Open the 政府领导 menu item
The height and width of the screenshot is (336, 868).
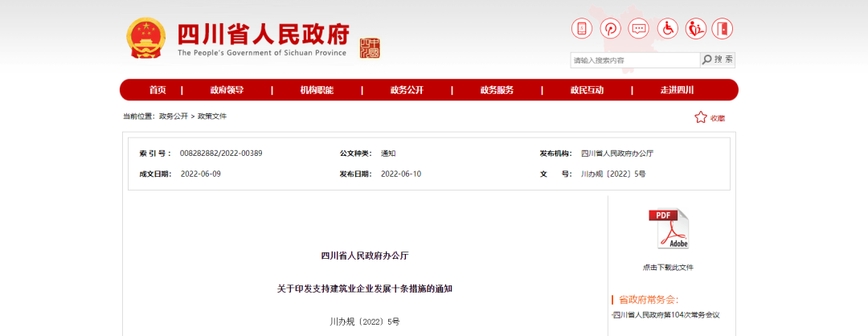(x=227, y=90)
